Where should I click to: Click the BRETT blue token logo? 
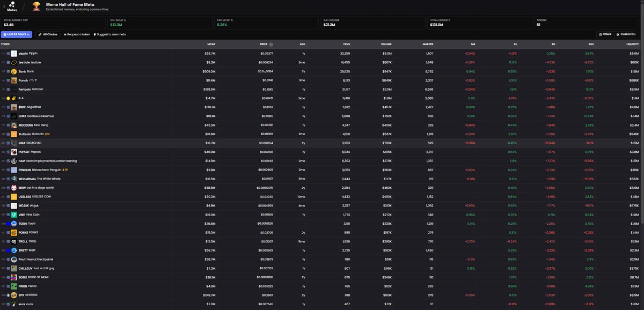14,250
